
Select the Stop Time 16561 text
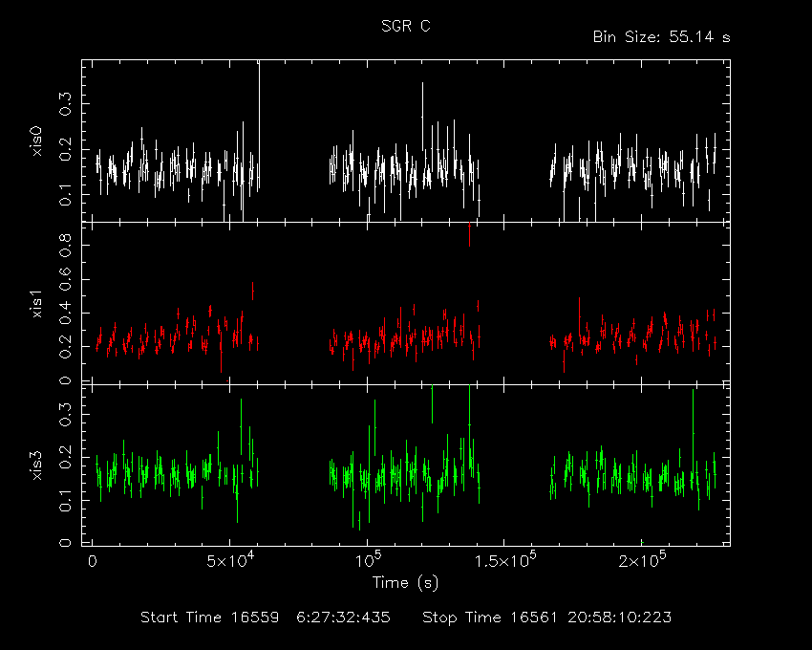[489, 617]
